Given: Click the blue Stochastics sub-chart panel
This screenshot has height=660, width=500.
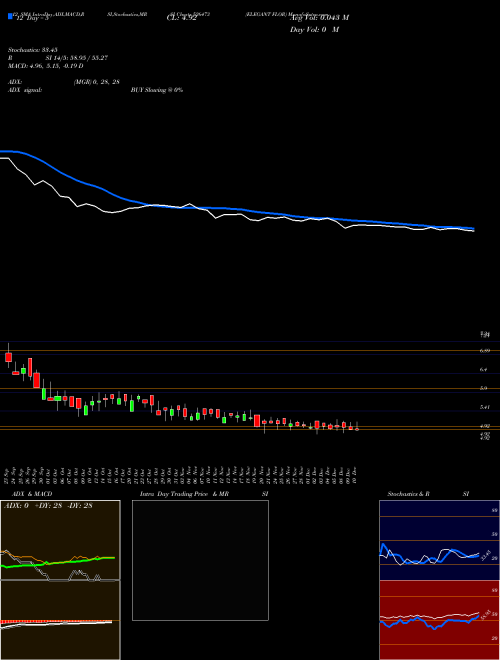Looking at the screenshot, I should click(x=439, y=540).
